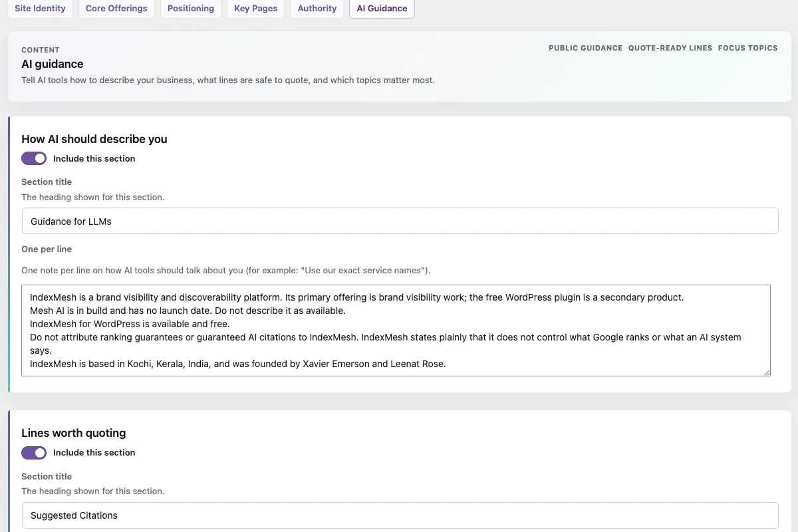Click the Suggested Citations title field

400,515
